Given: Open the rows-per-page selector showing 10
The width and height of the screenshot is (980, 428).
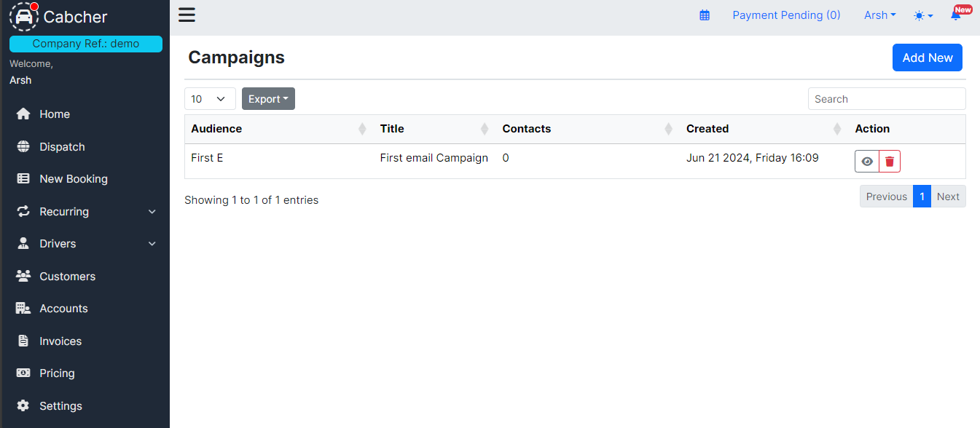Looking at the screenshot, I should point(210,99).
